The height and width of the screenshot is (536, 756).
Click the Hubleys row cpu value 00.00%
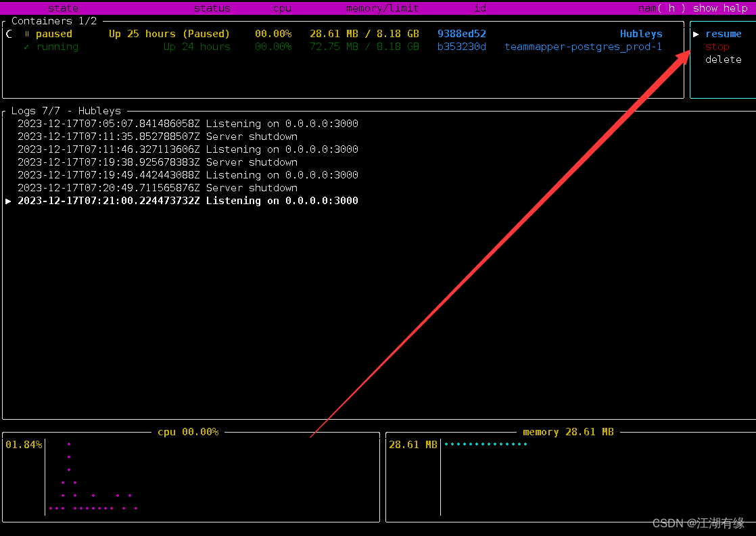(x=273, y=34)
